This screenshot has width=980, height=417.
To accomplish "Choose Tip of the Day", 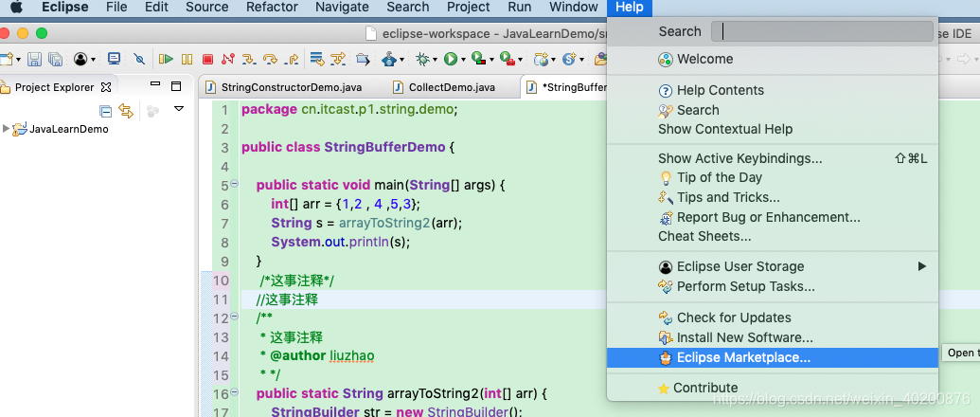I will pos(773,177).
